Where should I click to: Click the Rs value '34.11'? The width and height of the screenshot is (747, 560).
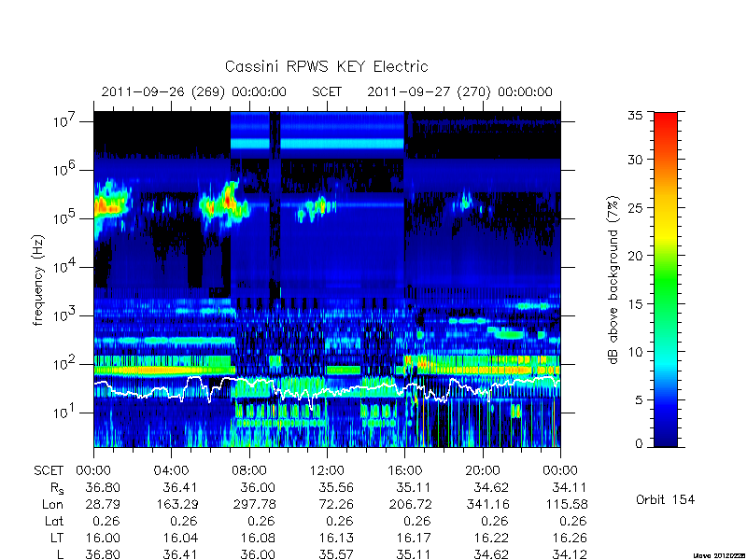(570, 487)
